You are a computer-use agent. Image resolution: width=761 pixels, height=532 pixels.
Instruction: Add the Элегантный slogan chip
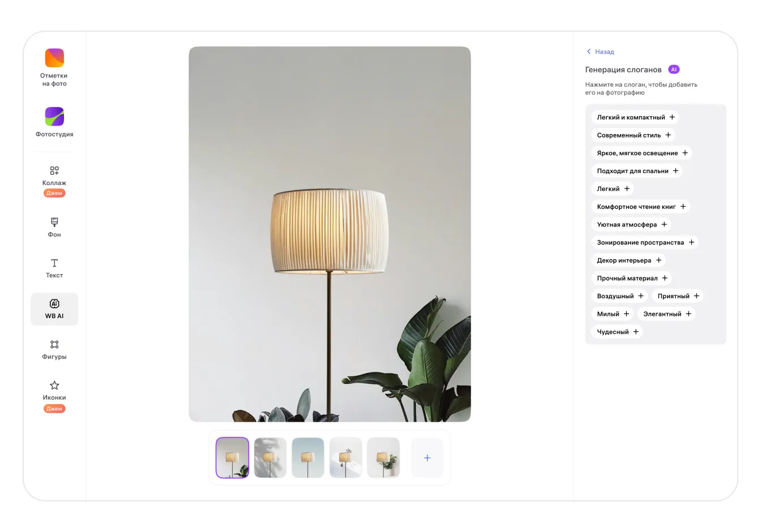tap(666, 314)
